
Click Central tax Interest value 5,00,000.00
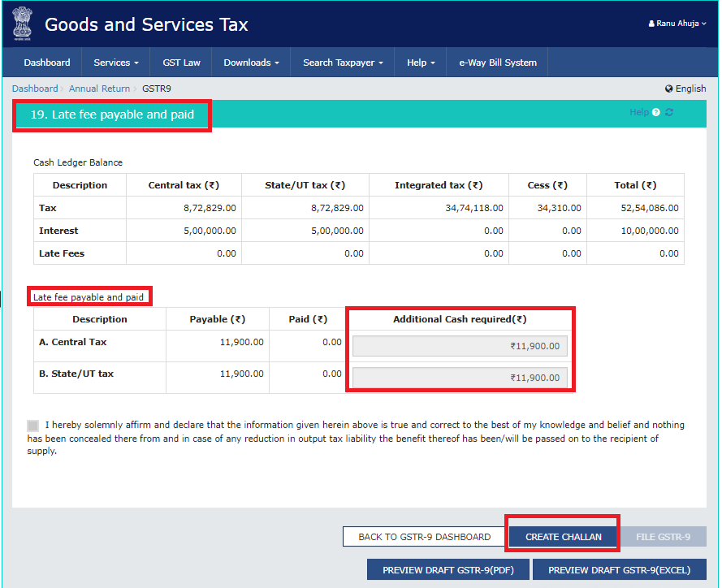210,231
